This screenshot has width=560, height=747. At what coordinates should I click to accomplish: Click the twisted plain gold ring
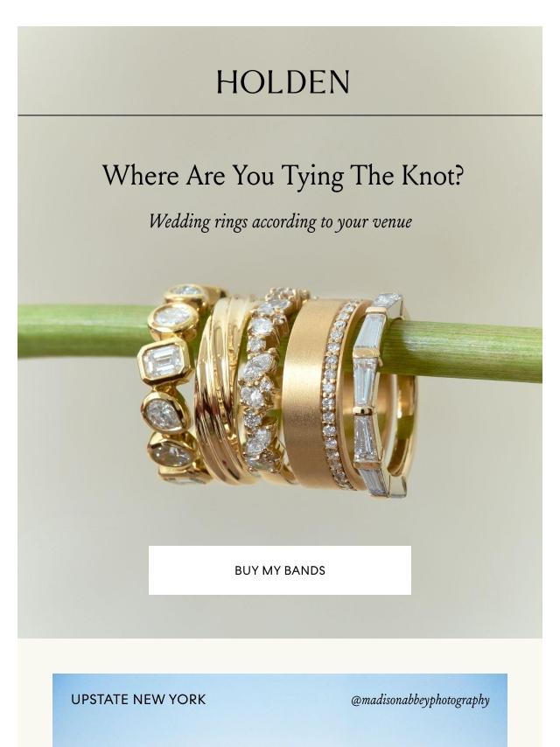click(221, 388)
